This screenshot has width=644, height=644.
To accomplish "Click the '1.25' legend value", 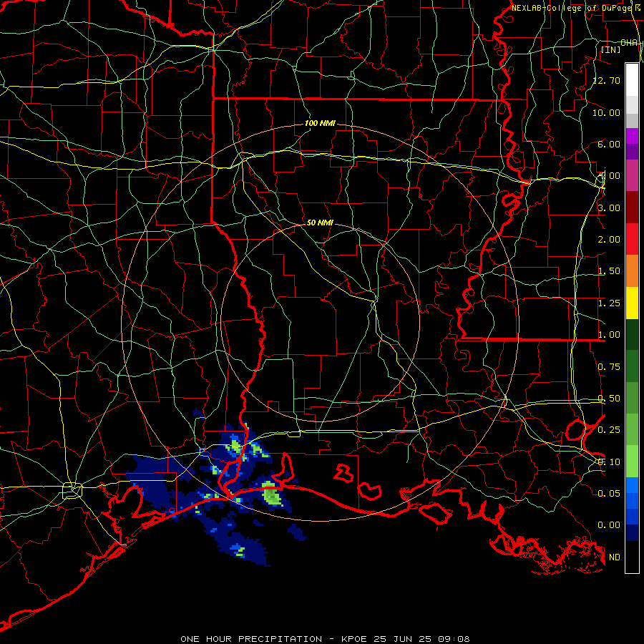I will [x=609, y=303].
